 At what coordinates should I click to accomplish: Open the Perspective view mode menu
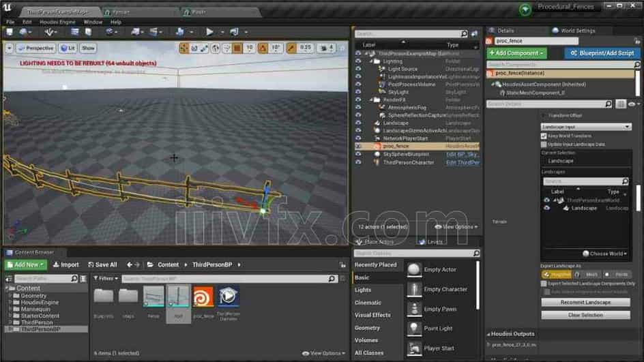click(35, 48)
